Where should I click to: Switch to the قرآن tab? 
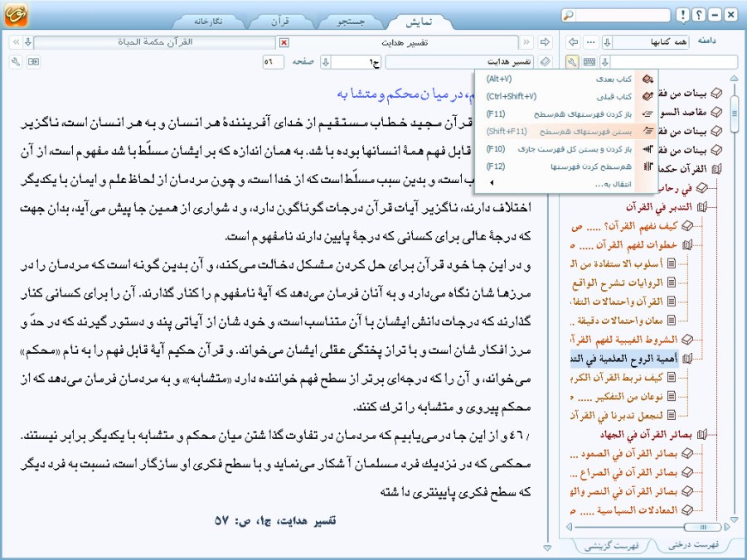[280, 22]
